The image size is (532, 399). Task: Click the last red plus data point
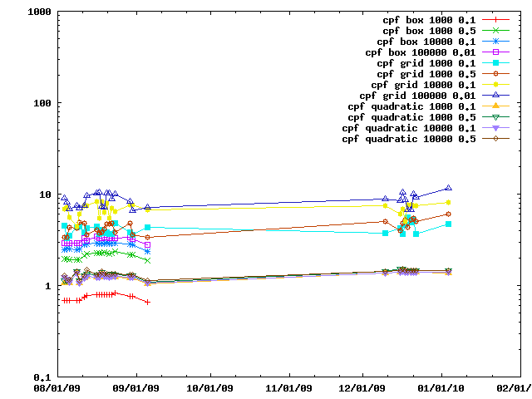(148, 302)
